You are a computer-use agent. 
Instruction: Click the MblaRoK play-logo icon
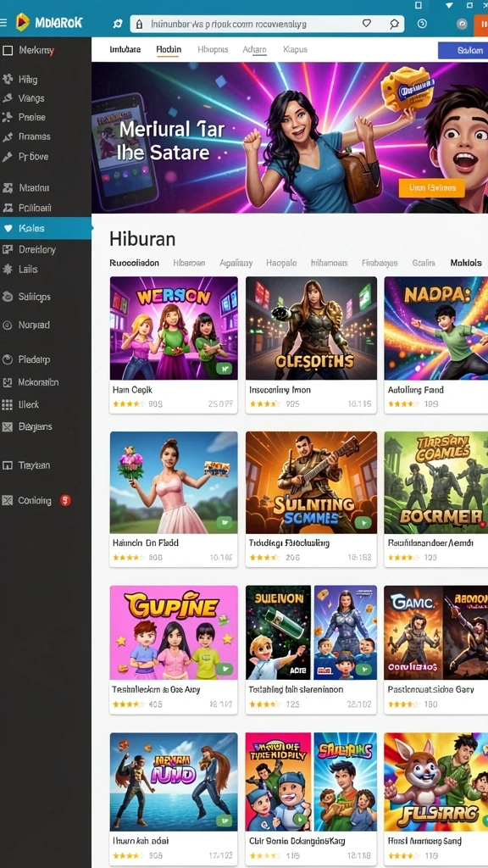click(x=22, y=22)
